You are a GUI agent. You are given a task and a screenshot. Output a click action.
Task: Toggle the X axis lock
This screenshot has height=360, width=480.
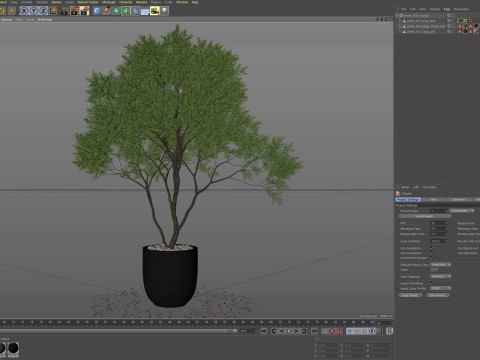pos(24,11)
